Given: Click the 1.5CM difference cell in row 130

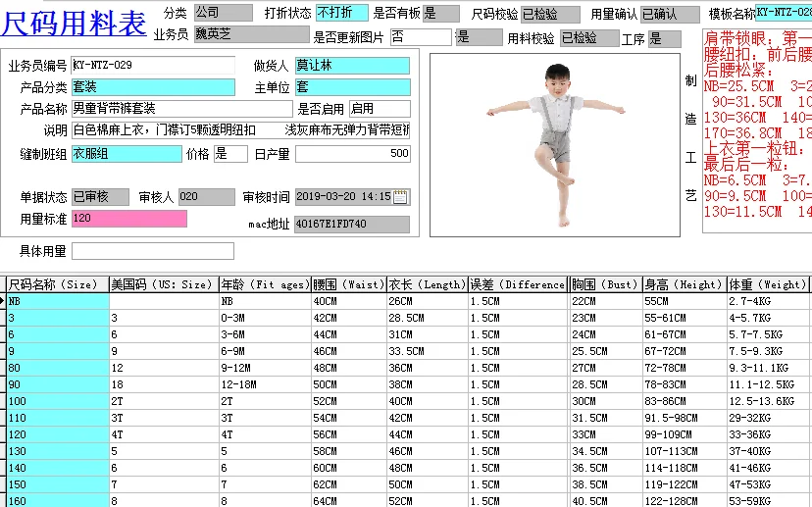Looking at the screenshot, I should click(x=518, y=451).
